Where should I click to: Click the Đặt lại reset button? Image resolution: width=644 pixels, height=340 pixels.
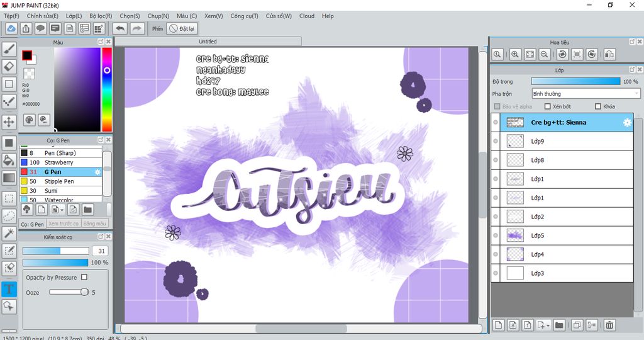[x=182, y=28]
